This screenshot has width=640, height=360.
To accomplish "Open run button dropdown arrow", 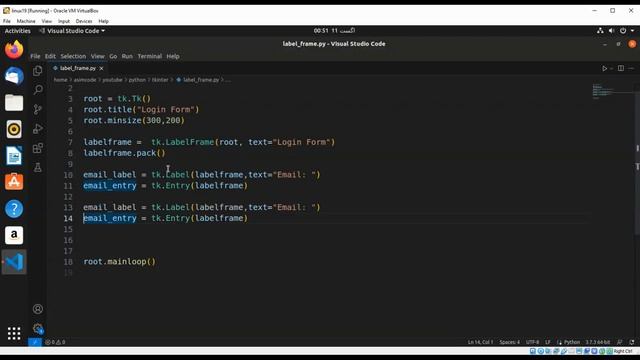I will tap(611, 69).
